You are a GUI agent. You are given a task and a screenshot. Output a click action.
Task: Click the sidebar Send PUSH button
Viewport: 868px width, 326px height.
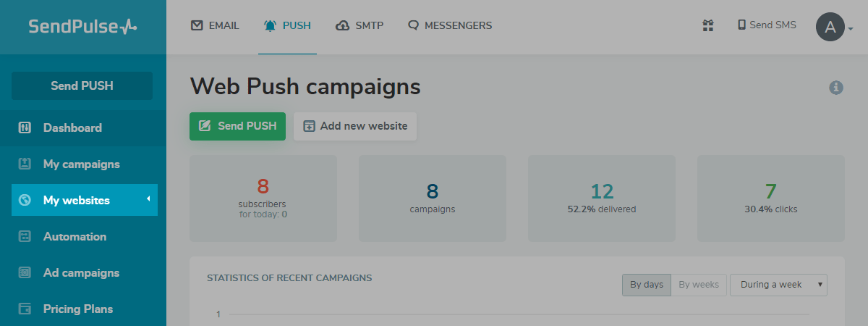pyautogui.click(x=82, y=85)
